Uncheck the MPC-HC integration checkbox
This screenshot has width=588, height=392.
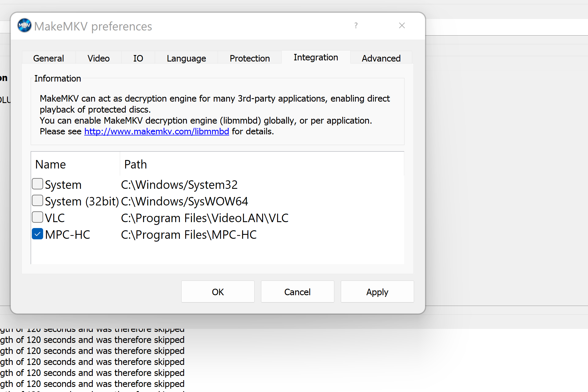(37, 234)
